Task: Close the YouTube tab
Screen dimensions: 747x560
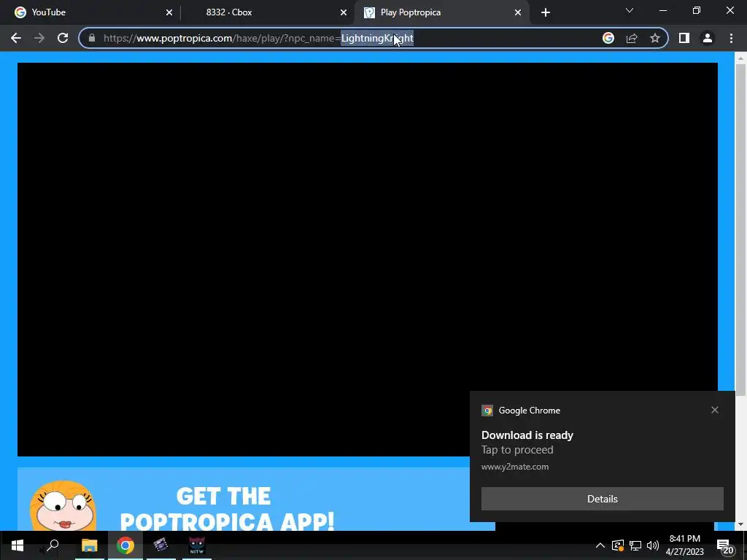Action: point(169,12)
